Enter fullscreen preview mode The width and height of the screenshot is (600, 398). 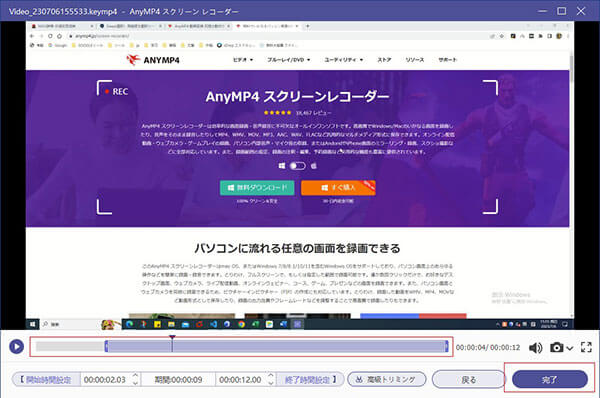[586, 347]
